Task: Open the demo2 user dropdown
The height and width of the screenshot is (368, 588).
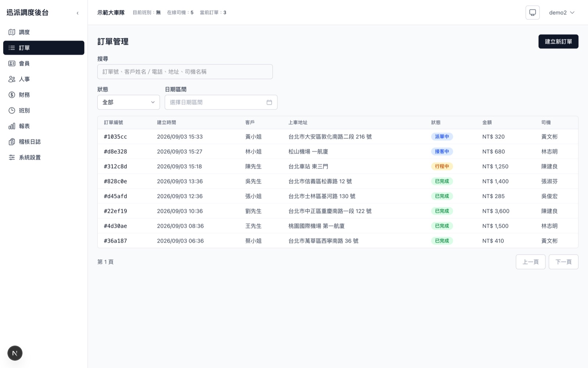Action: click(x=562, y=12)
